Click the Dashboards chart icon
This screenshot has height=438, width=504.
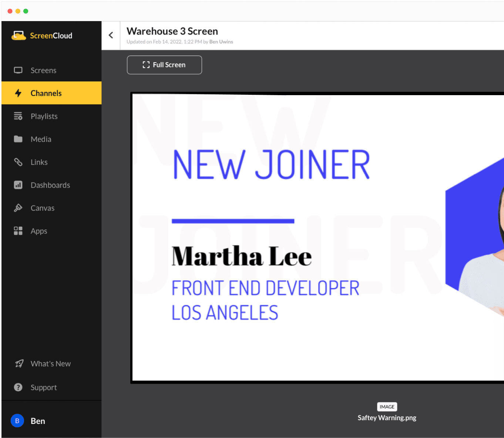[18, 185]
